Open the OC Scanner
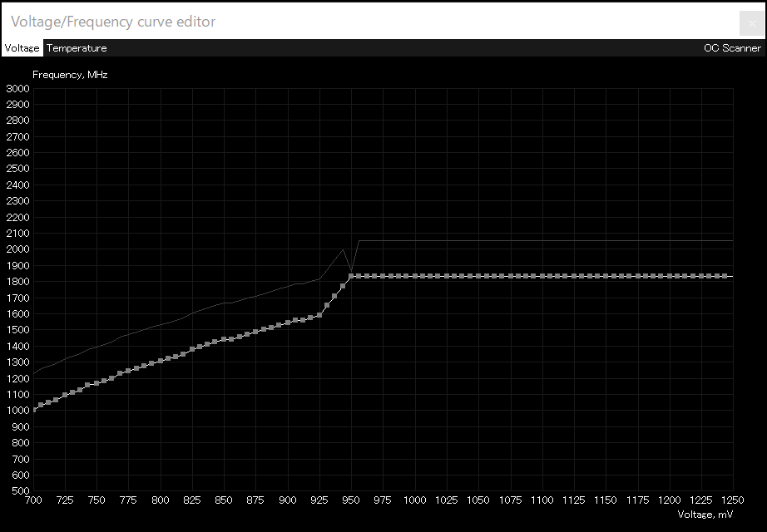This screenshot has width=767, height=532. 732,48
